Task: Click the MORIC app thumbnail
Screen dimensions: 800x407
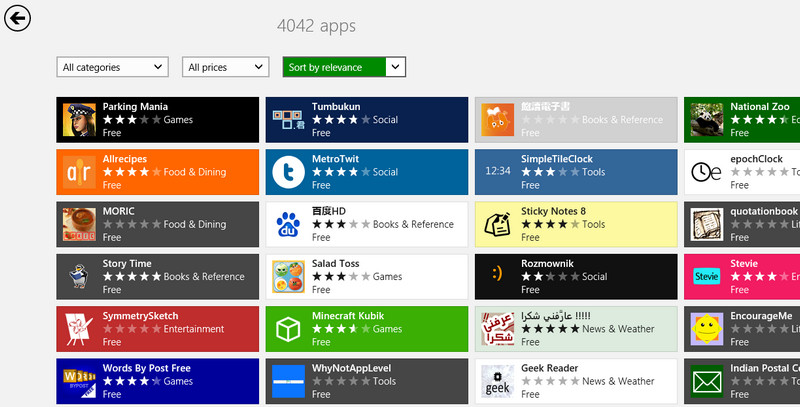Action: point(78,225)
